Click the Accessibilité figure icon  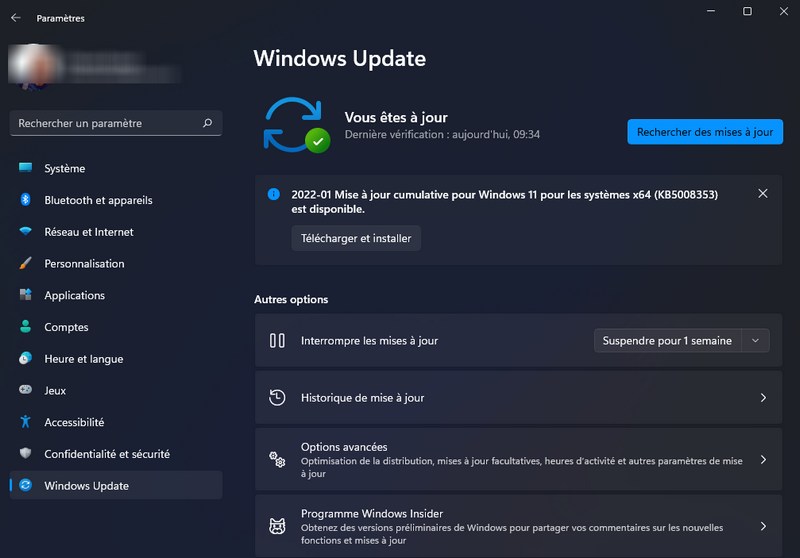pyautogui.click(x=26, y=422)
